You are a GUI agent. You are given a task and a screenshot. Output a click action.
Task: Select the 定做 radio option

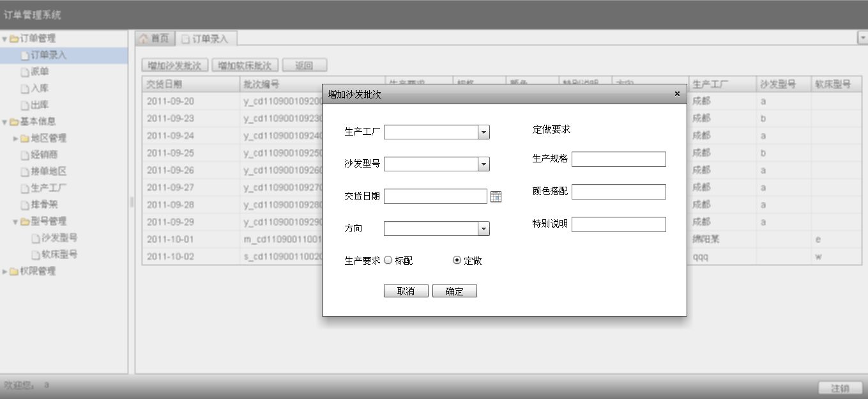coord(457,260)
